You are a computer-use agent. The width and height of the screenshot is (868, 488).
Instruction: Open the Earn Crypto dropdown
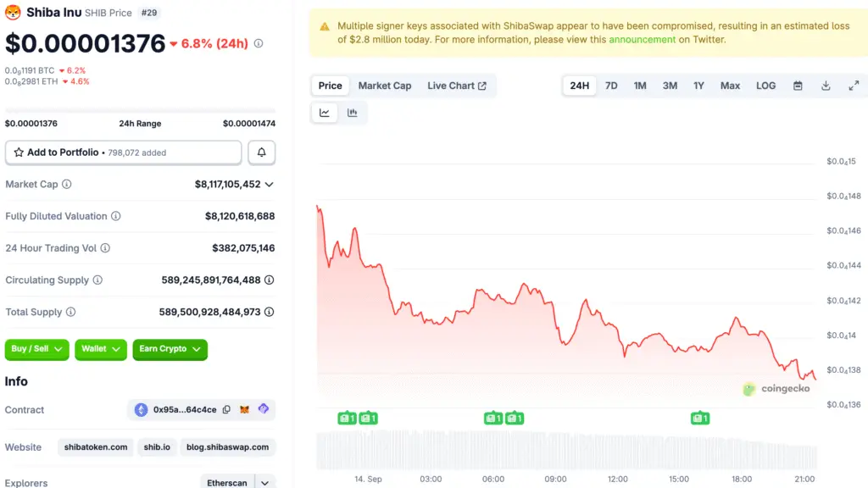[170, 349]
